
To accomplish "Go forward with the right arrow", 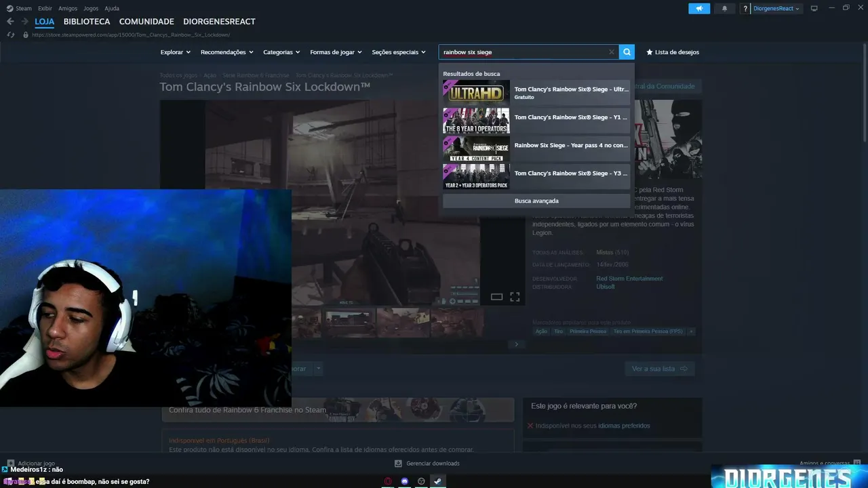I will pos(24,22).
